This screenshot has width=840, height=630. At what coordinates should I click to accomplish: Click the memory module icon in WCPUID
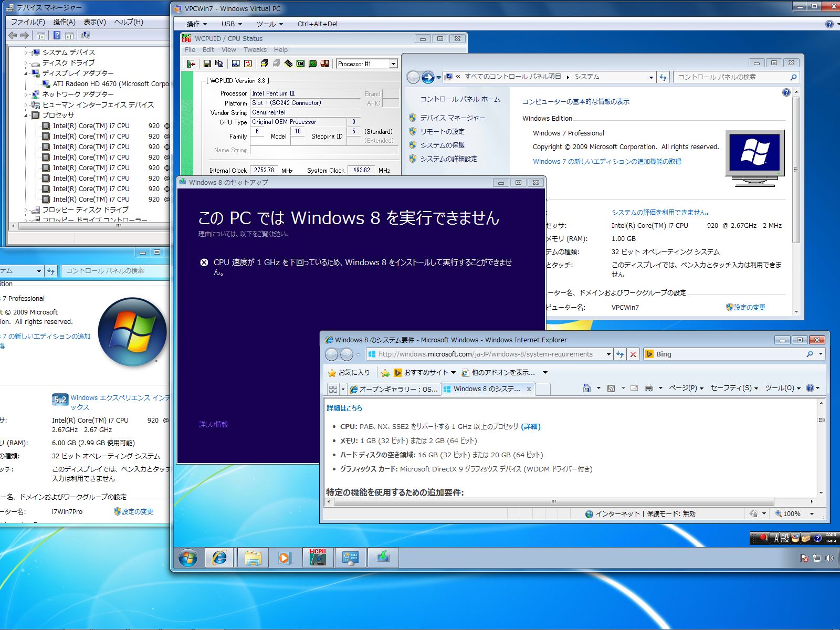point(288,64)
